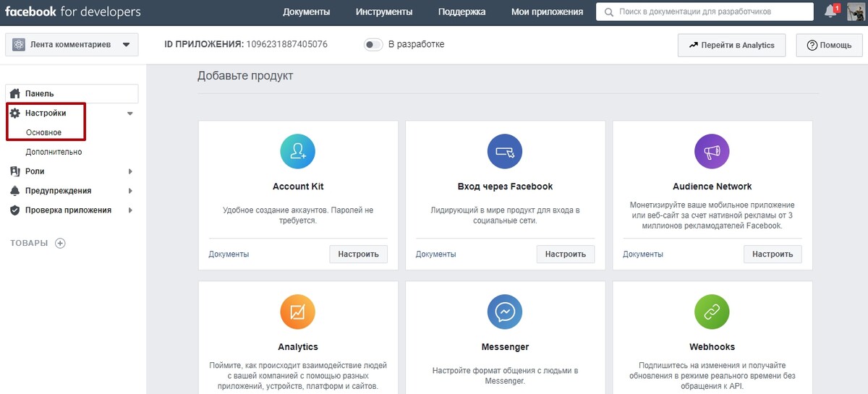
Task: Click the Facebook Login product icon
Action: click(505, 152)
